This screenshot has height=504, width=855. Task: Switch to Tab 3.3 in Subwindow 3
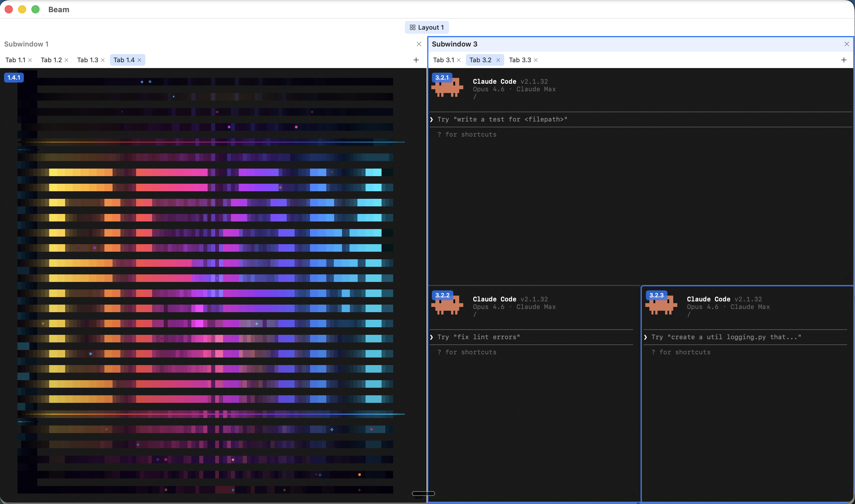tap(520, 60)
